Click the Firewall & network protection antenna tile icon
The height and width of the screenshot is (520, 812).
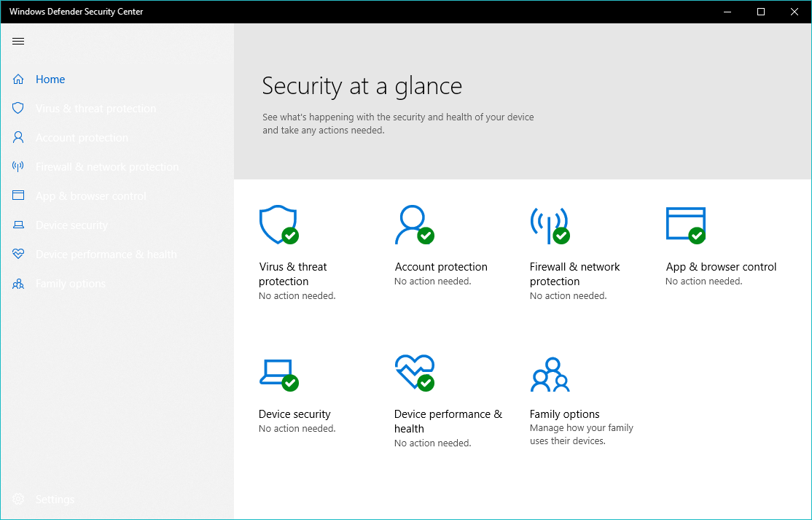[x=549, y=225]
